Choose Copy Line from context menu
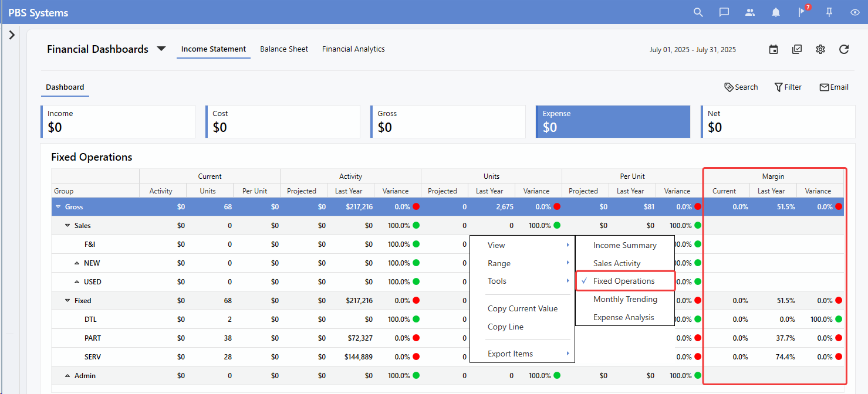868x394 pixels. pos(505,327)
